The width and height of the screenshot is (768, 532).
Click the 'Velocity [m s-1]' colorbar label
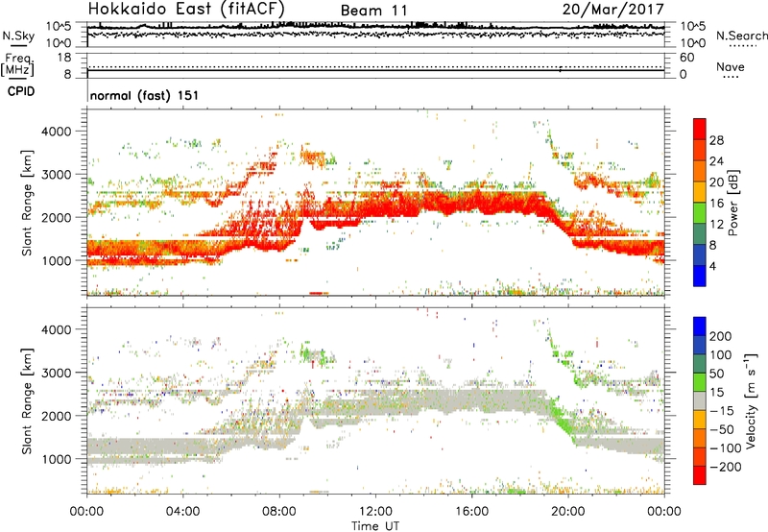click(750, 400)
